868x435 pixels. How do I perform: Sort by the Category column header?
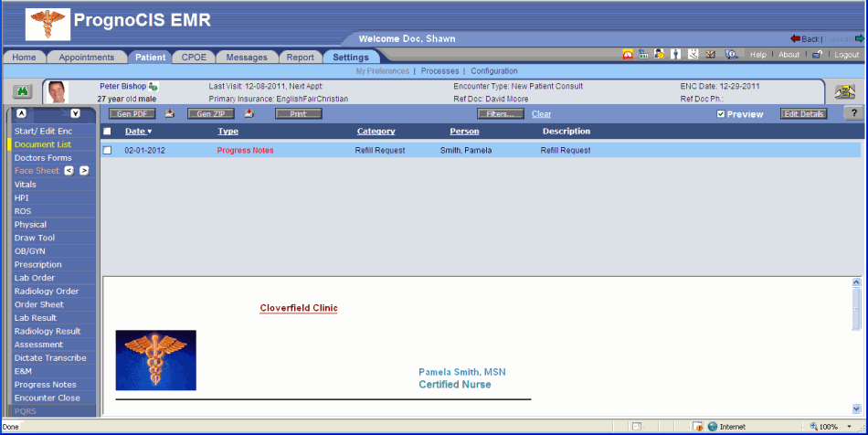pyautogui.click(x=376, y=132)
